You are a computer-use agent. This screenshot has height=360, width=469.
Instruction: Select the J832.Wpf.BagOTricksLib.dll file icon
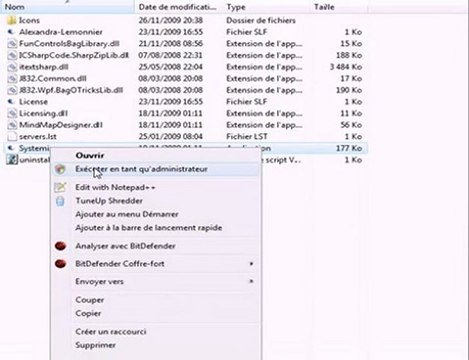click(12, 90)
